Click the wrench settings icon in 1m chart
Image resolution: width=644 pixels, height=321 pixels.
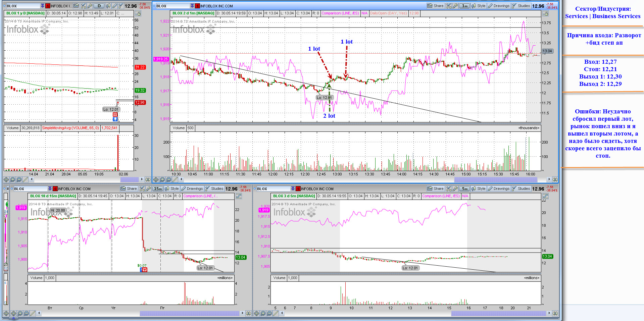455,6
